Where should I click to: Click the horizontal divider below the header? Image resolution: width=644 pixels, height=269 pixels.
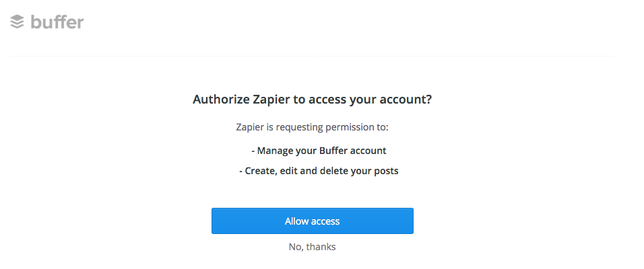312,56
